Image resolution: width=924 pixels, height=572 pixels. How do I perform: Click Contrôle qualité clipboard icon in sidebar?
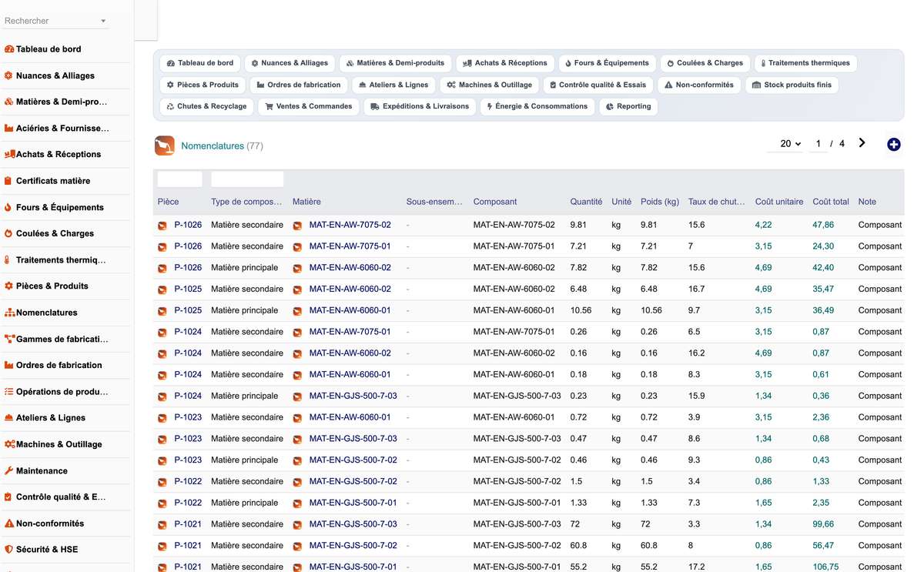[x=8, y=497]
